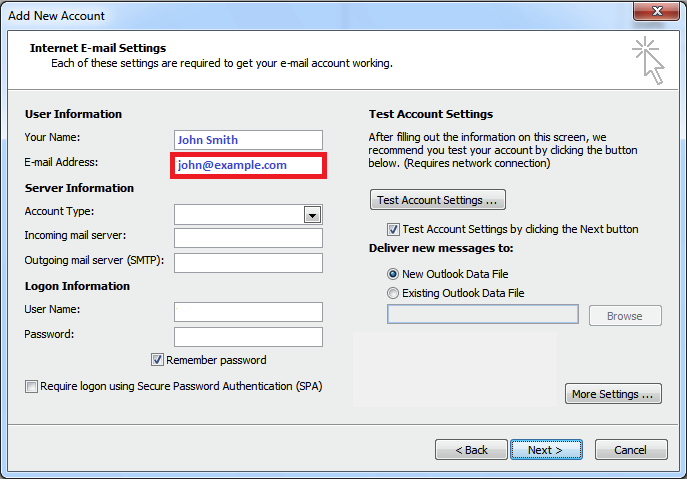
Task: Click the E-mail Address field
Action: pyautogui.click(x=248, y=165)
